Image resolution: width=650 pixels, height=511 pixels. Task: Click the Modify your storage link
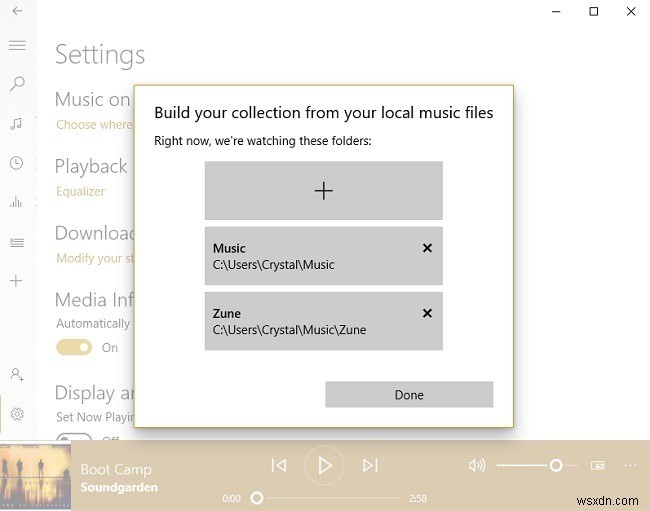pos(95,258)
